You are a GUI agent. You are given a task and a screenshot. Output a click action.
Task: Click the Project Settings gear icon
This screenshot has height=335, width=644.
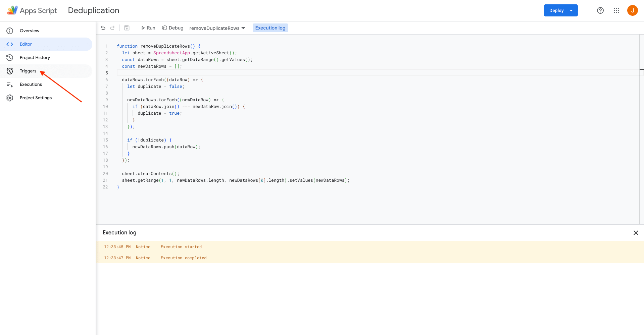pos(10,98)
